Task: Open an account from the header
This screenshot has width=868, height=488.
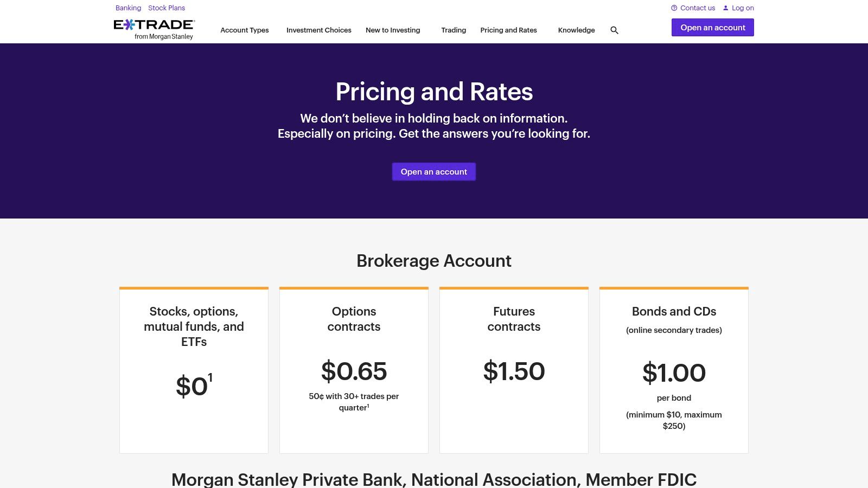Action: coord(713,27)
